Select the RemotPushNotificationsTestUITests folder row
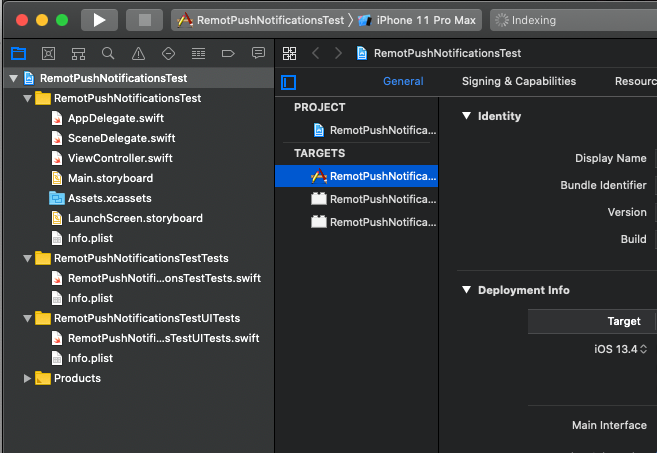Viewport: 657px width, 453px height. (x=138, y=318)
